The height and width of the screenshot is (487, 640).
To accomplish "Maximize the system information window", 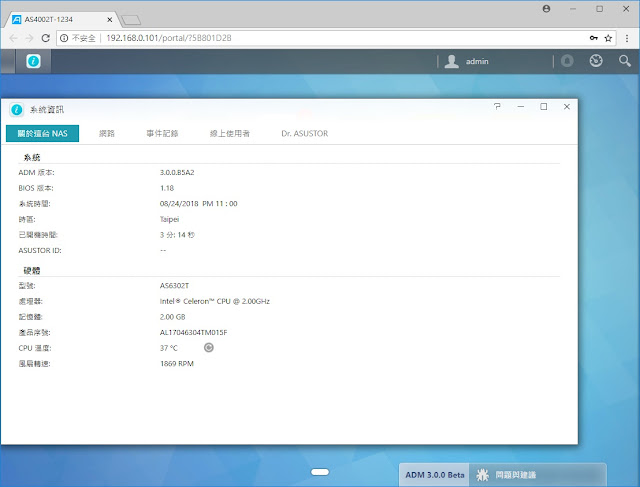I will [x=544, y=107].
